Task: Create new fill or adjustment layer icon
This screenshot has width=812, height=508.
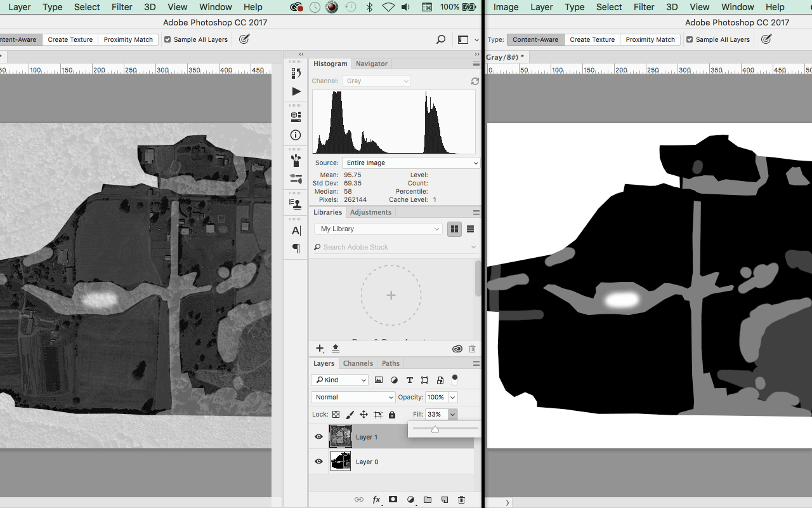Action: tap(410, 500)
